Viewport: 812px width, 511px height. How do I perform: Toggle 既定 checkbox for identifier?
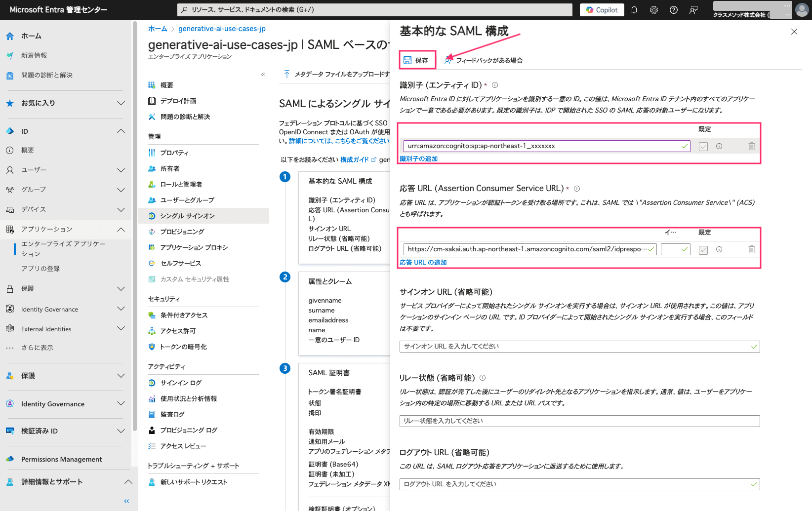pyautogui.click(x=703, y=147)
